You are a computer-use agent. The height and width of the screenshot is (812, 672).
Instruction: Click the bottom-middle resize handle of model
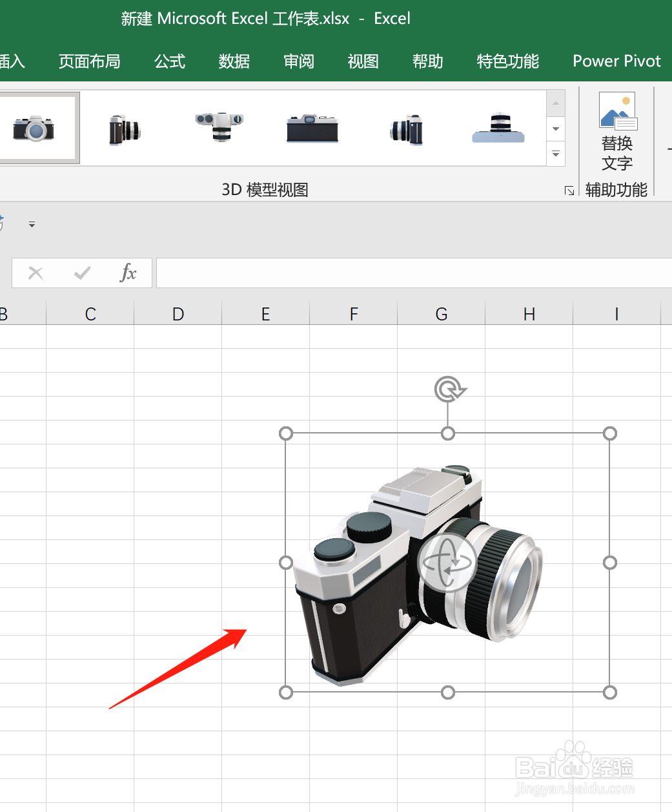tap(448, 692)
